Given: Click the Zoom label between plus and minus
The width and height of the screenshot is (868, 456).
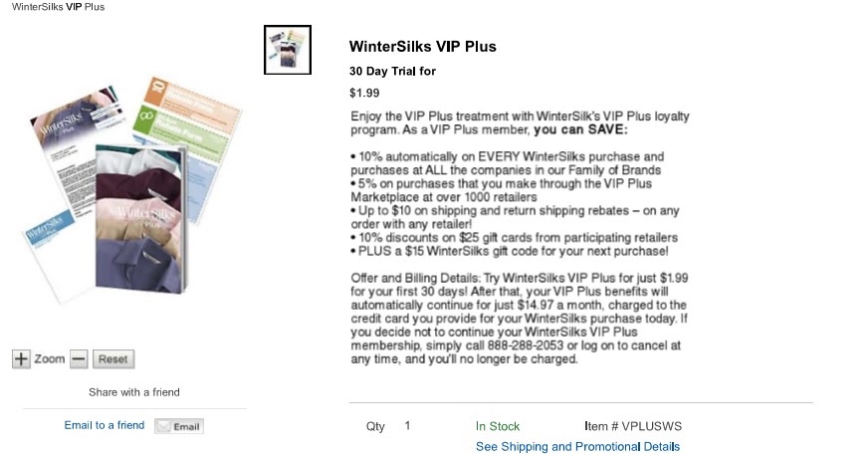Looking at the screenshot, I should pyautogui.click(x=50, y=359).
